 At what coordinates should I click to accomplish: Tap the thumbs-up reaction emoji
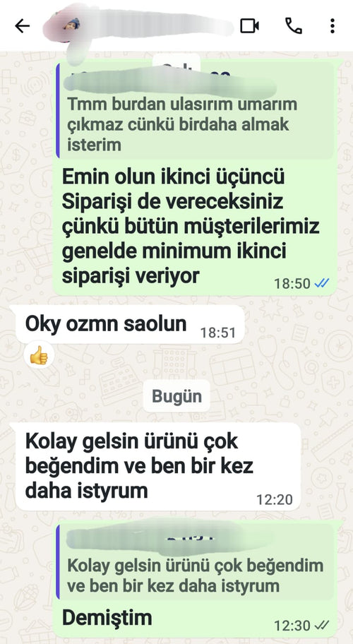39,356
